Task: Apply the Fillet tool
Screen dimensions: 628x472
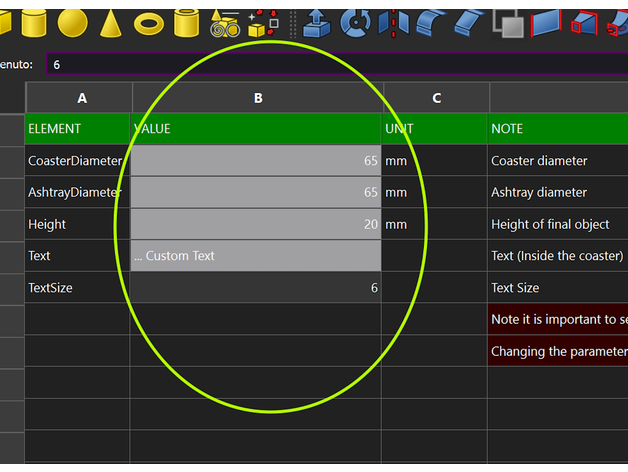Action: pyautogui.click(x=432, y=21)
